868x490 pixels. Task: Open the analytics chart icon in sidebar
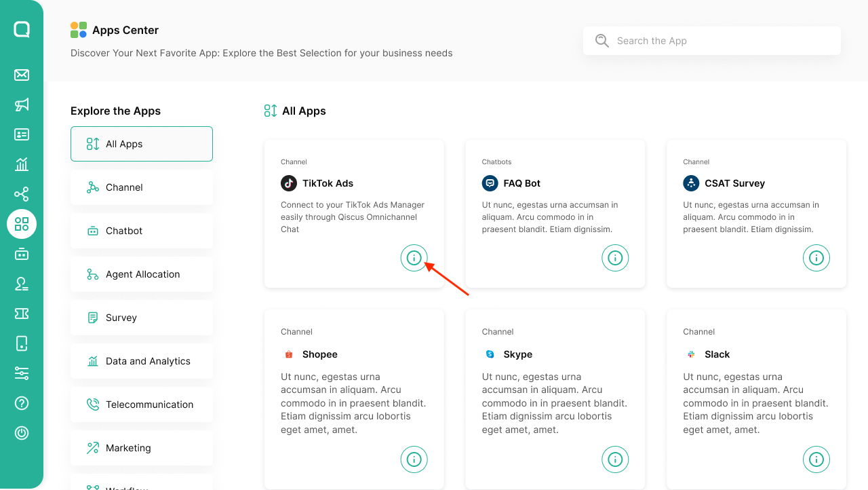tap(22, 164)
